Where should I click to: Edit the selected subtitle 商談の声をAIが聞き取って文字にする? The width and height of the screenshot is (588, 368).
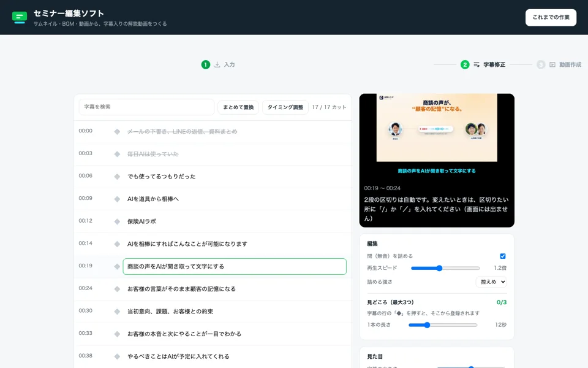(235, 267)
